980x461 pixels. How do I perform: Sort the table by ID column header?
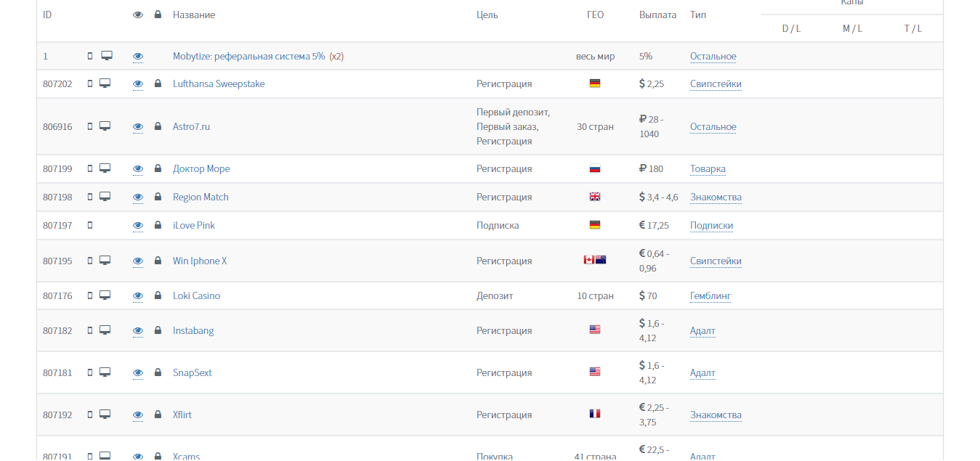pos(47,15)
